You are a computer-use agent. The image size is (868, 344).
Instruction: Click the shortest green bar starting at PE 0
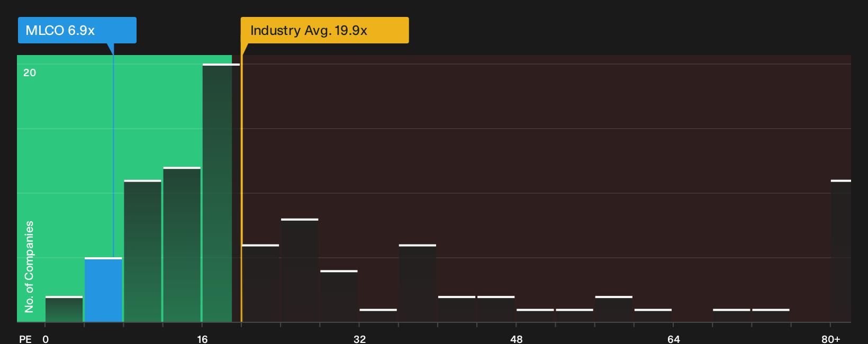coord(64,309)
